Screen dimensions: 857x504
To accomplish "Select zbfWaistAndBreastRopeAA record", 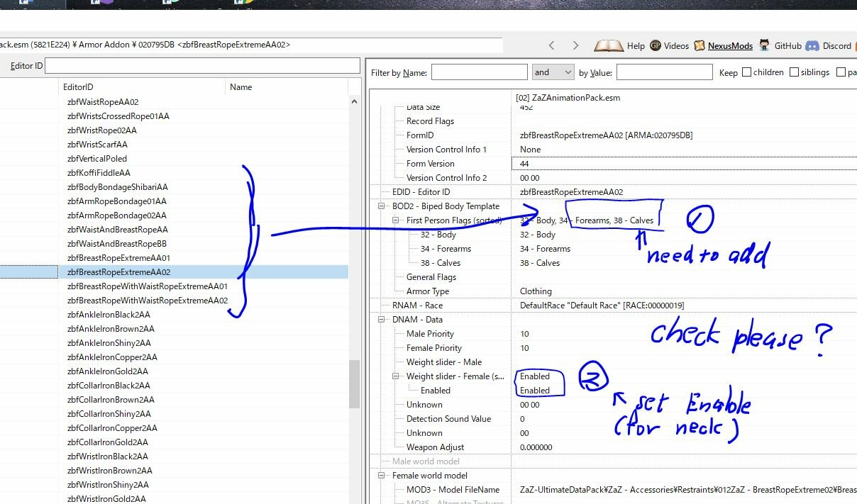I will point(117,230).
